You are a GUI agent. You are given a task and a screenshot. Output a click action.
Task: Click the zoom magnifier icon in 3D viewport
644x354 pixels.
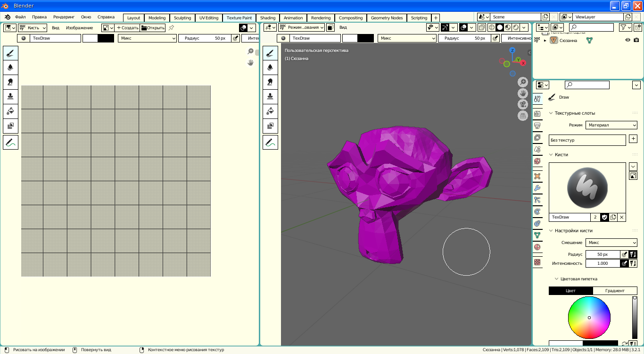click(x=523, y=82)
